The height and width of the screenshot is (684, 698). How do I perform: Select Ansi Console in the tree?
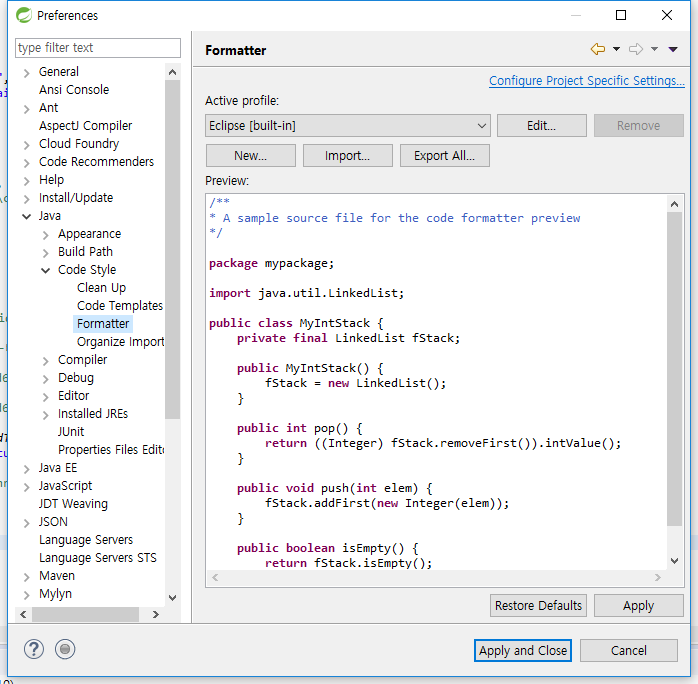(x=74, y=90)
